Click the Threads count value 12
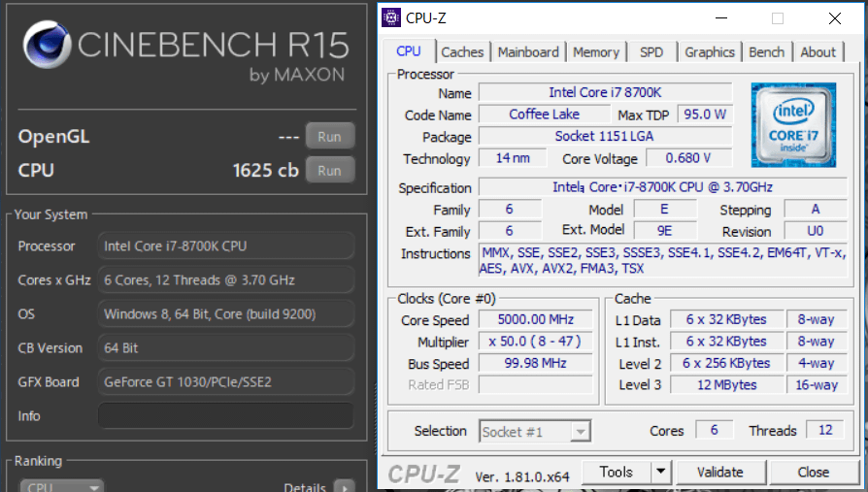Screen dimensions: 868x492 point(825,430)
